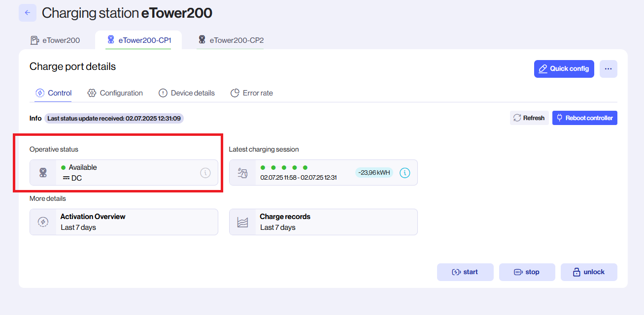
Task: Click the Charge port details heading
Action: click(72, 66)
